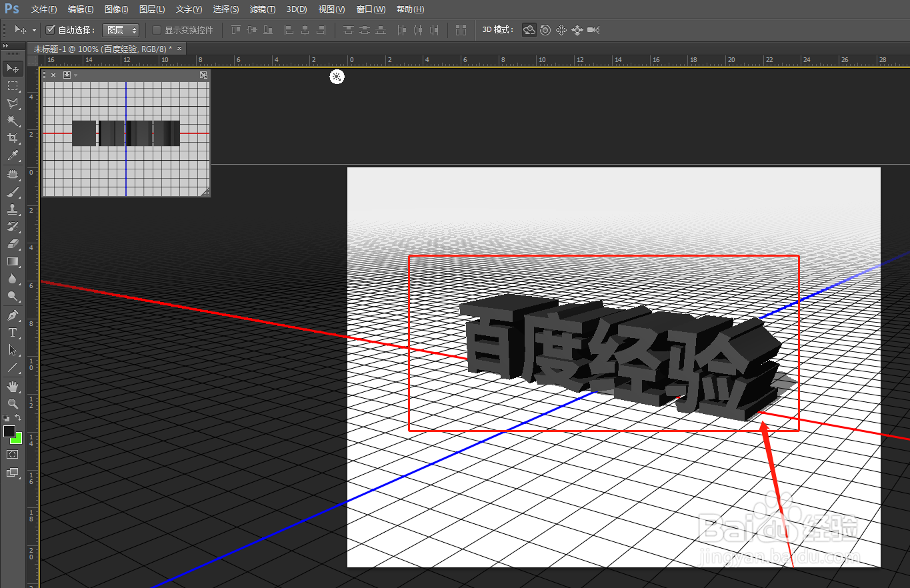This screenshot has height=588, width=910.
Task: Click the auto-align layers icon
Action: [x=461, y=30]
